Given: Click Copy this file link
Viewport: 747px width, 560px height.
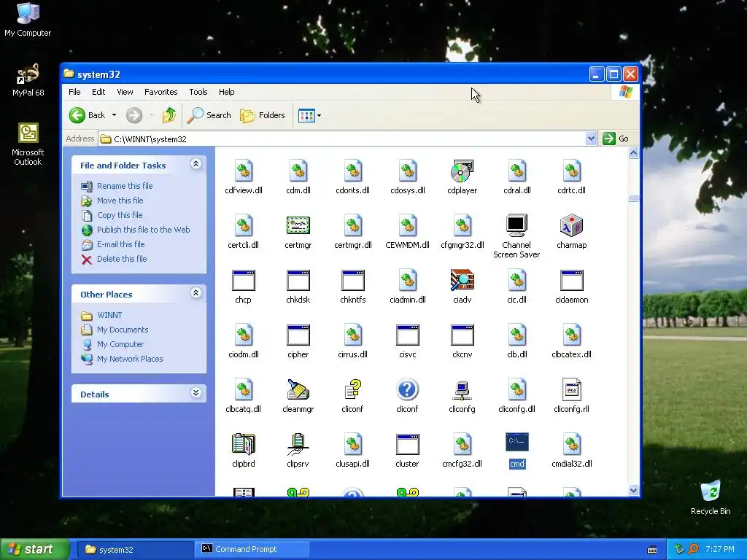Looking at the screenshot, I should pos(120,215).
